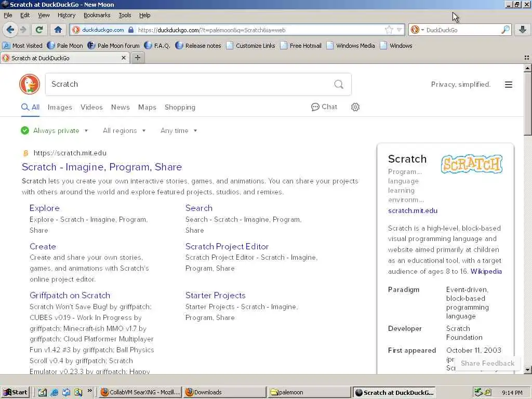
Task: Open address bar history dropdown arrow
Action: 400,30
